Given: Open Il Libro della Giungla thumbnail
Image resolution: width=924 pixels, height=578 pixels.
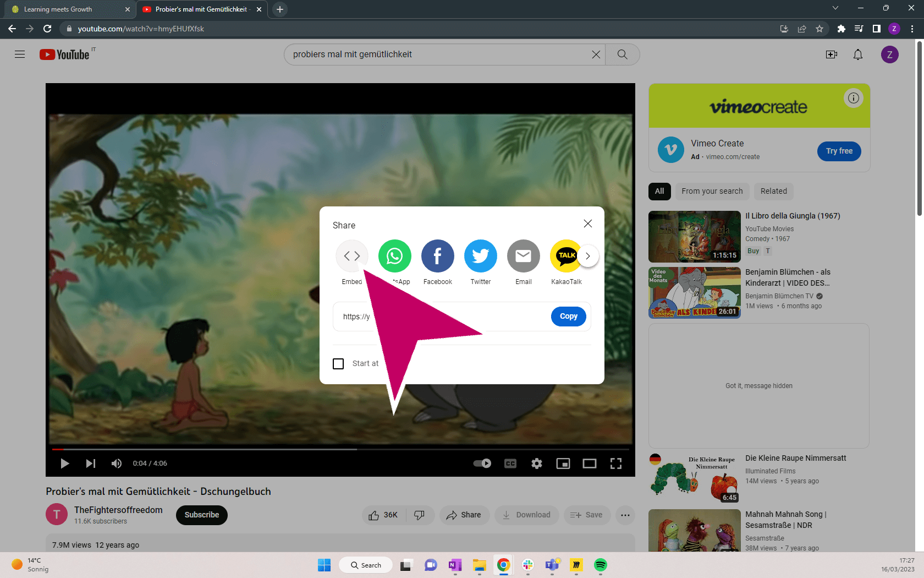Looking at the screenshot, I should (x=695, y=237).
